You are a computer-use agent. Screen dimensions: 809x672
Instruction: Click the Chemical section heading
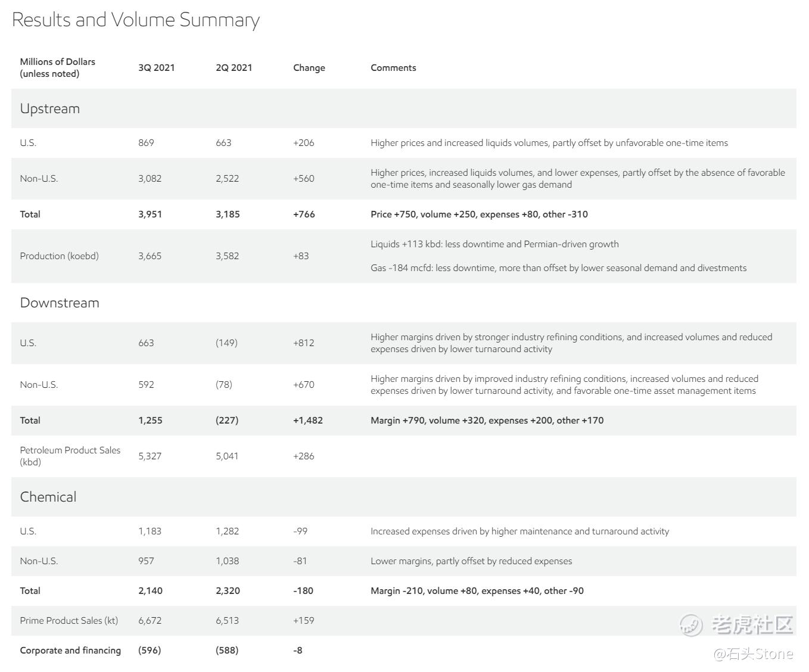point(48,497)
